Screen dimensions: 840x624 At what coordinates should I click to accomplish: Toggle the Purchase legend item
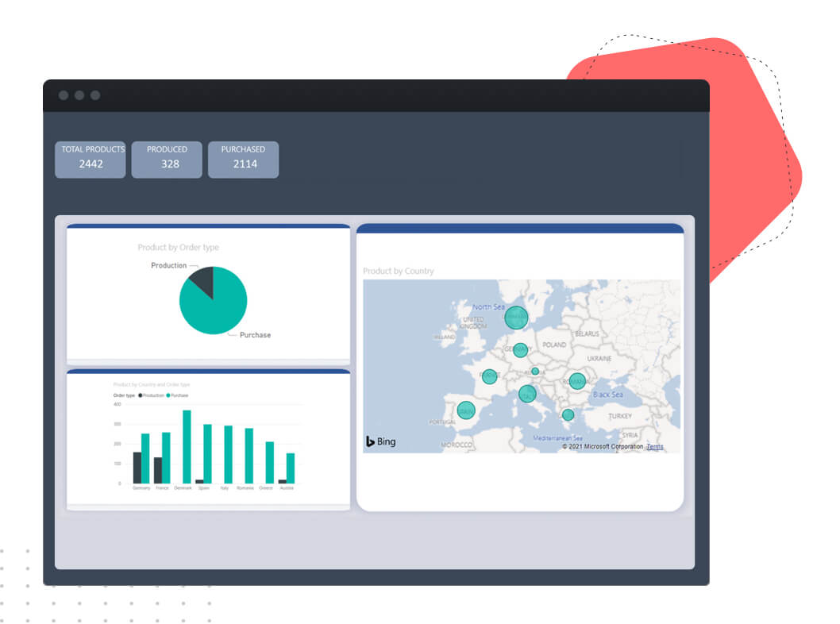177,395
